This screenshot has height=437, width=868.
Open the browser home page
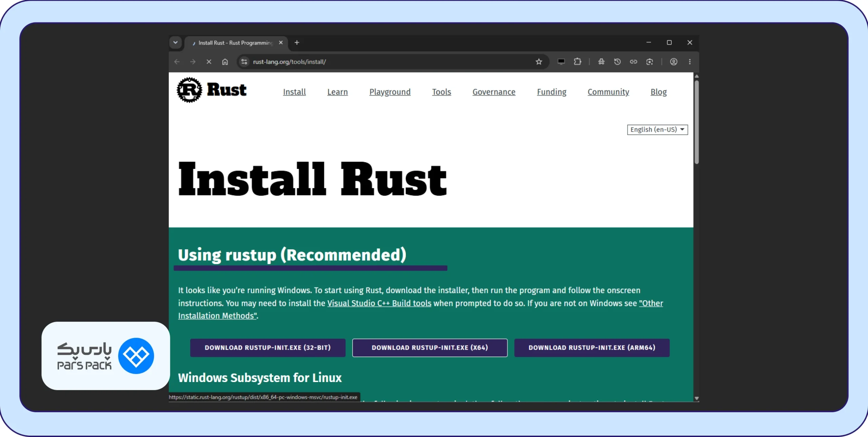coord(225,62)
